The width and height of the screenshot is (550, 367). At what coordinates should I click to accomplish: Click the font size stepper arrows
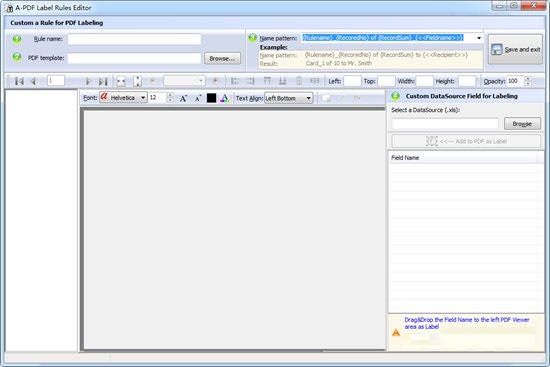170,98
